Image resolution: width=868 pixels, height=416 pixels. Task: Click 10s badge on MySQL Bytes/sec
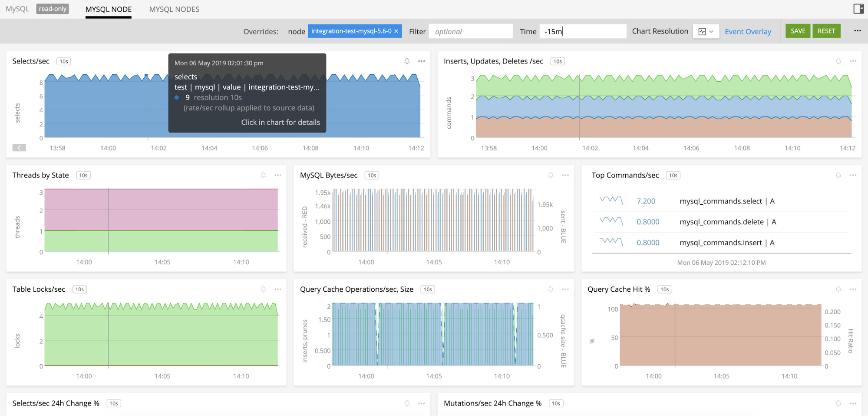[x=372, y=175]
